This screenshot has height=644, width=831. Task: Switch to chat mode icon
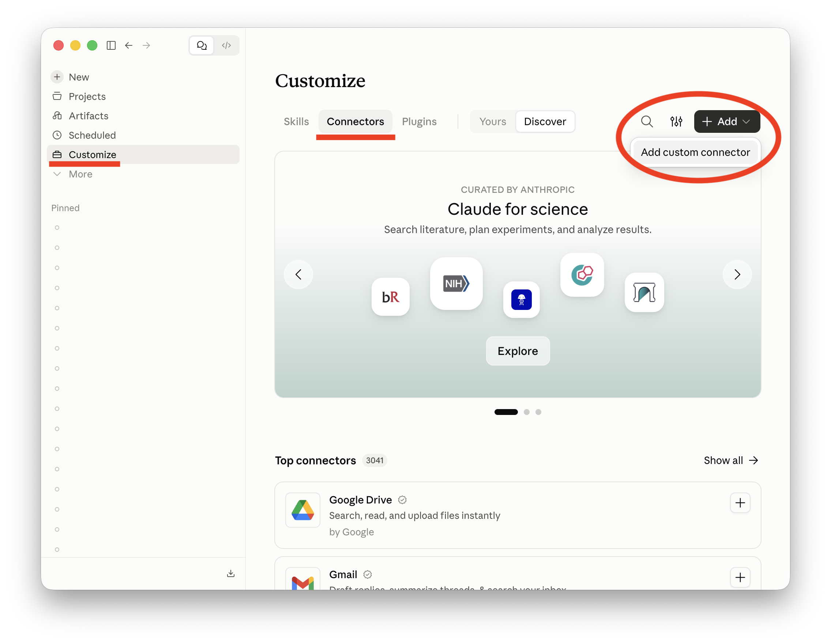pos(202,45)
